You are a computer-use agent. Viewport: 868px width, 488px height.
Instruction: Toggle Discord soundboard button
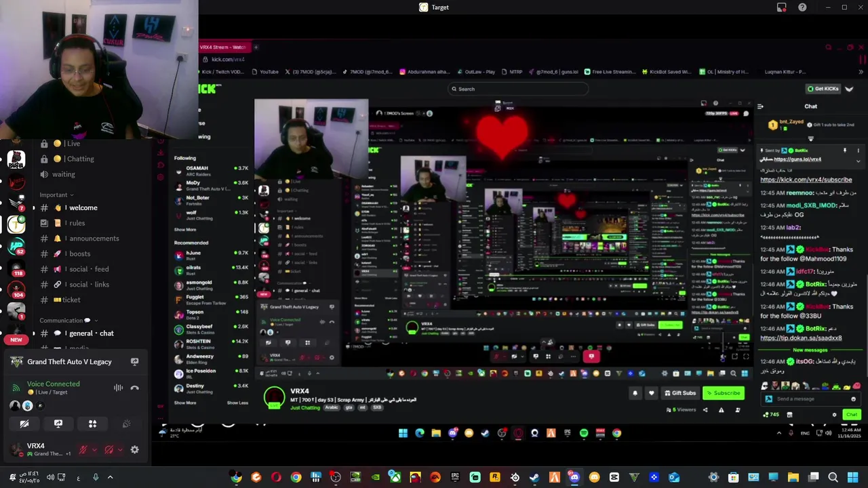pyautogui.click(x=126, y=424)
